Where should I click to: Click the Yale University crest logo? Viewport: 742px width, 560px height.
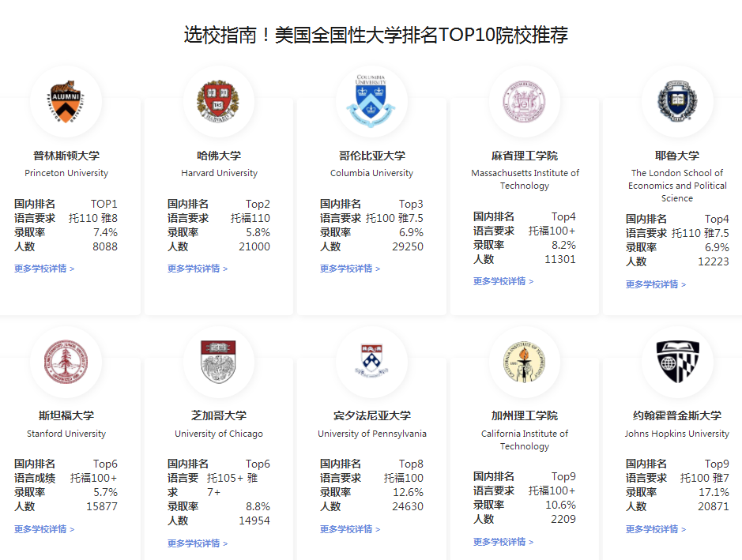point(677,101)
